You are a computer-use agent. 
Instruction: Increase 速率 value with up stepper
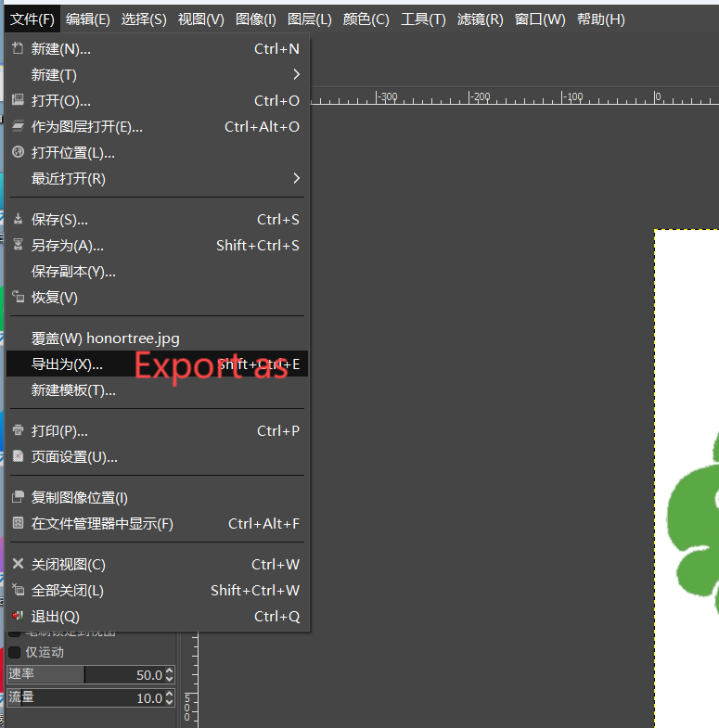point(170,671)
